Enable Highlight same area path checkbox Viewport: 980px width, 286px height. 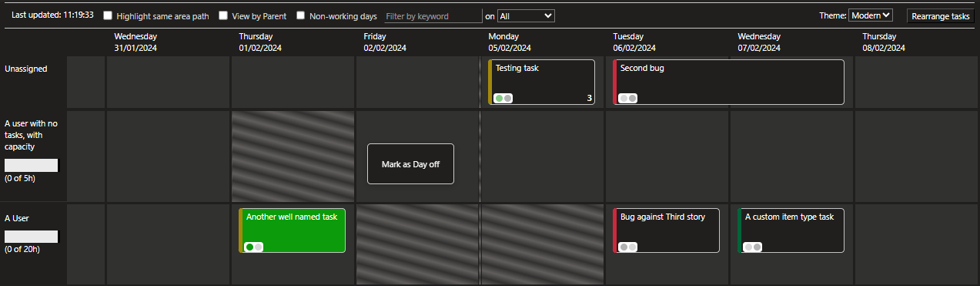pos(108,15)
